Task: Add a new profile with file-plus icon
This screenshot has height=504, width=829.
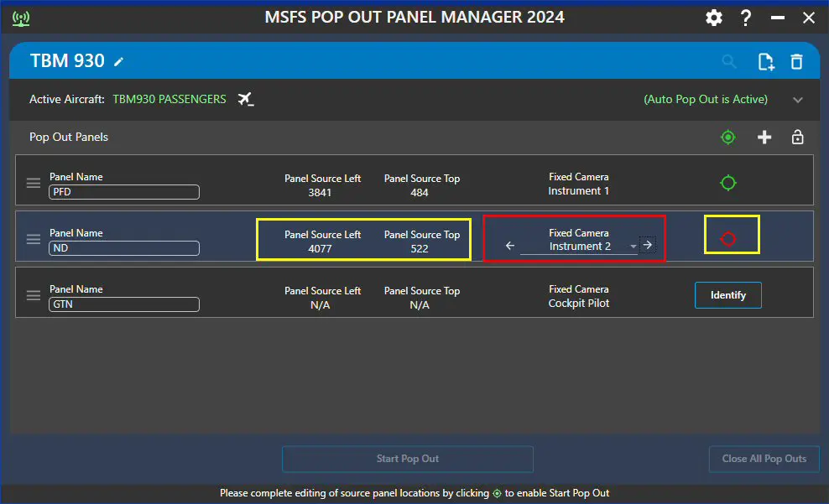Action: pyautogui.click(x=765, y=62)
